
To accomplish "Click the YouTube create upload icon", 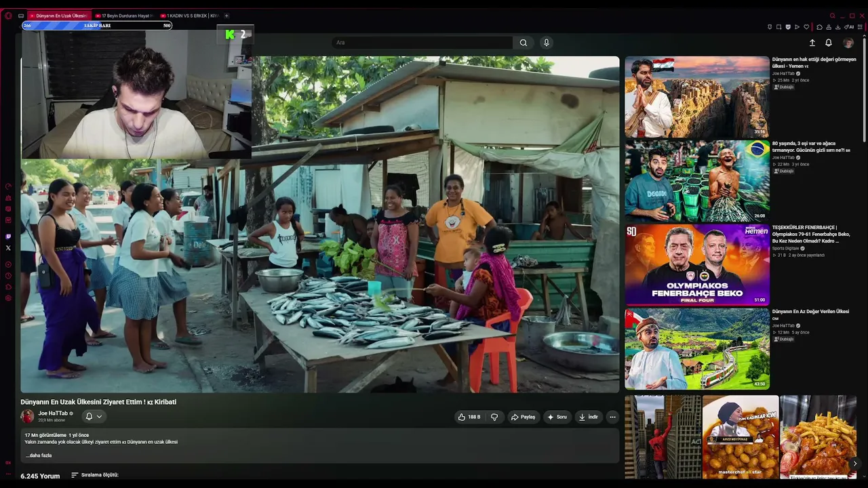I will (x=812, y=43).
